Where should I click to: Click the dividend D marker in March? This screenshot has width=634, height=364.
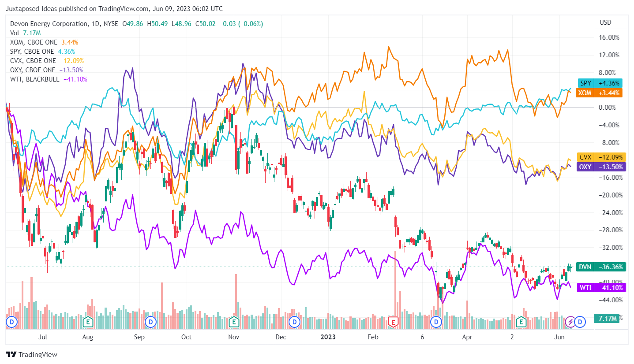coord(437,322)
